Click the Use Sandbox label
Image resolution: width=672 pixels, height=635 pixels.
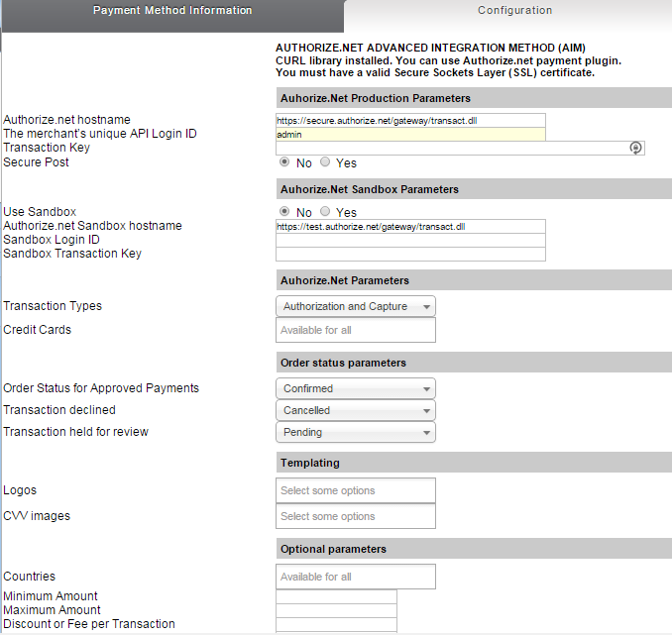(x=40, y=212)
